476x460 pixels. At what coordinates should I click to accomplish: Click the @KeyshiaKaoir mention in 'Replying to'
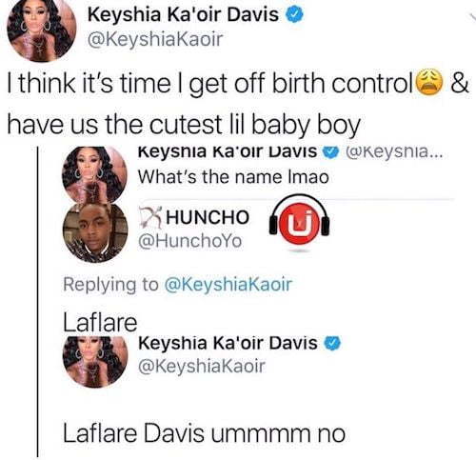coord(228,284)
